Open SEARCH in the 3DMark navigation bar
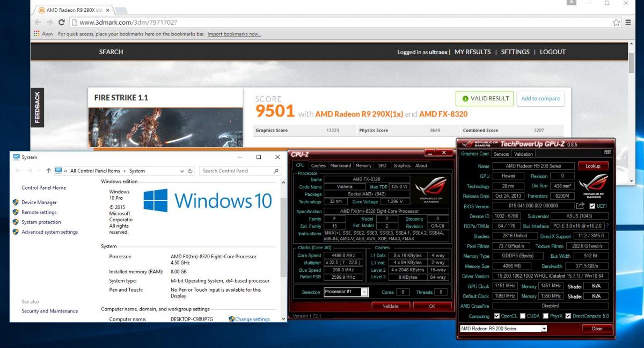 [x=111, y=52]
